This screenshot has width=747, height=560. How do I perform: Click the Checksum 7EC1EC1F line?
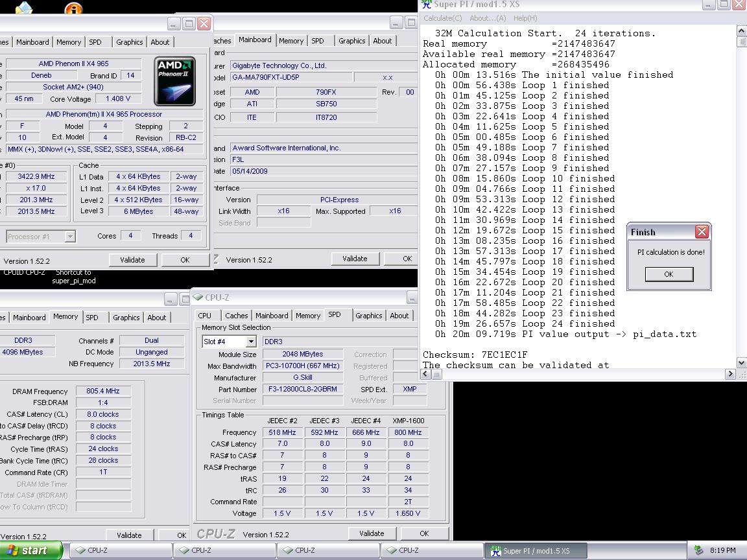click(475, 355)
